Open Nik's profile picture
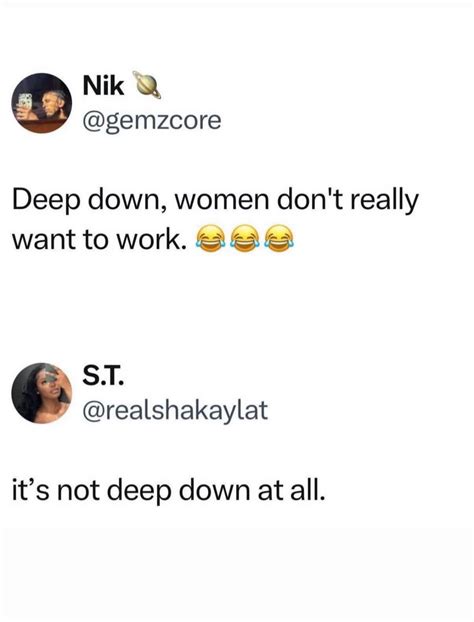 [x=42, y=103]
